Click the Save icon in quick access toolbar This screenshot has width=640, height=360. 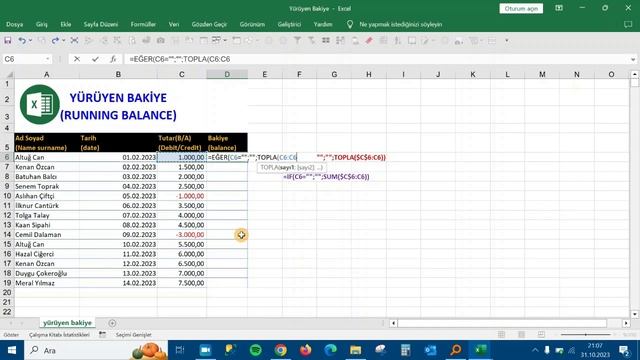click(x=7, y=40)
